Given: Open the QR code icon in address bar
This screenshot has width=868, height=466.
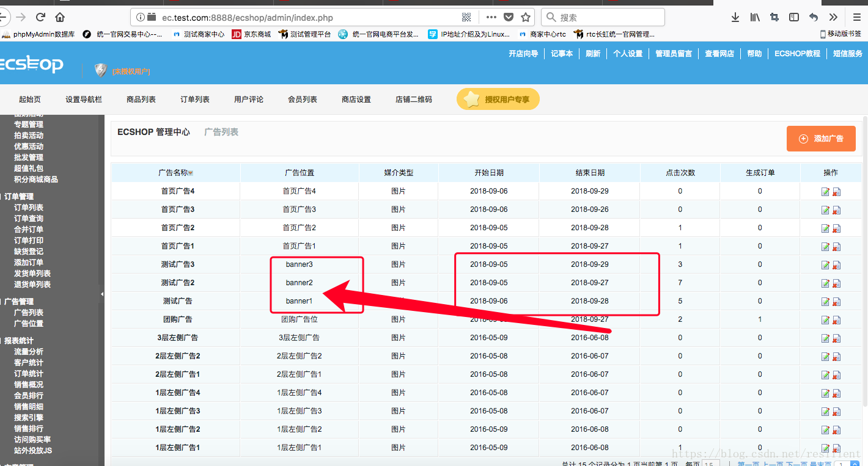Looking at the screenshot, I should click(466, 17).
